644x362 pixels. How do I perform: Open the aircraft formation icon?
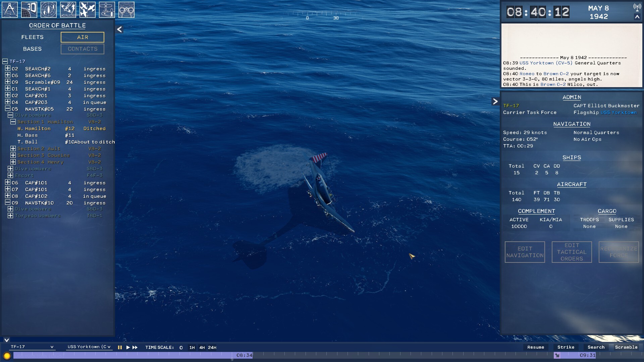(x=88, y=10)
